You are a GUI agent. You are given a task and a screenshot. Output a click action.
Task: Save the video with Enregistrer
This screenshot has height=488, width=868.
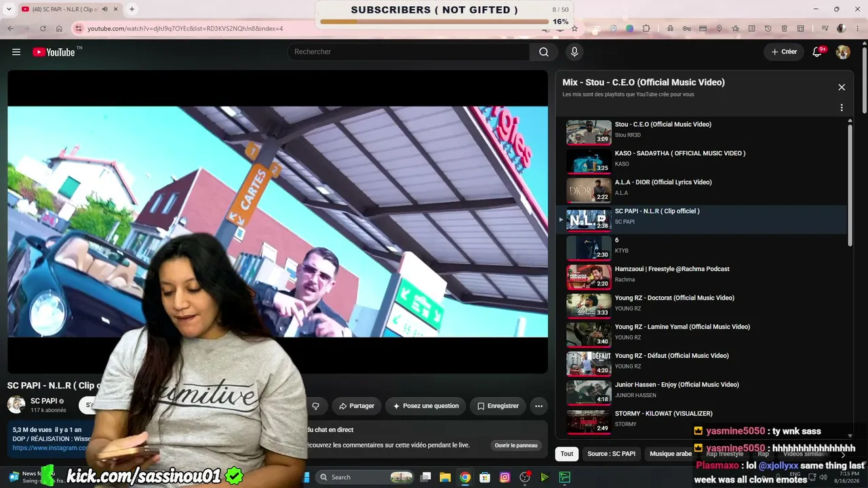pos(498,406)
